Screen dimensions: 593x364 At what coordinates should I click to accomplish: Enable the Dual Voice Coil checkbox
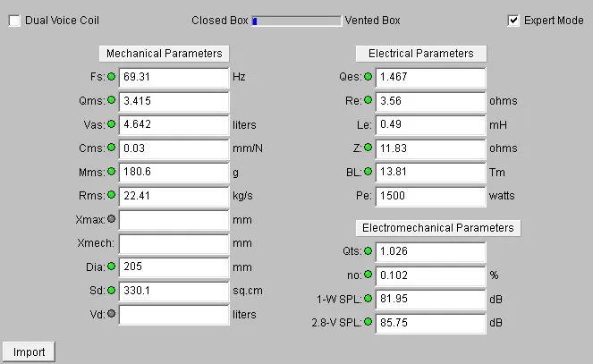click(14, 21)
